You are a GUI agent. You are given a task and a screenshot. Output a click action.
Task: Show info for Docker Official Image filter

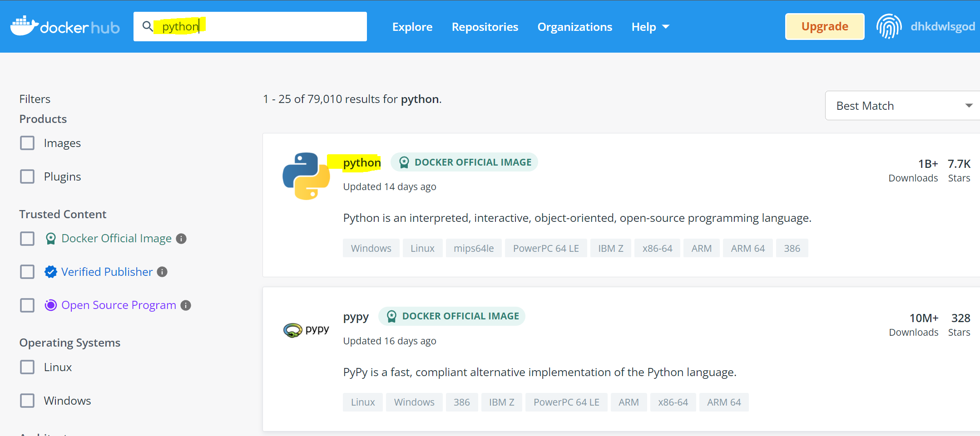pos(181,239)
